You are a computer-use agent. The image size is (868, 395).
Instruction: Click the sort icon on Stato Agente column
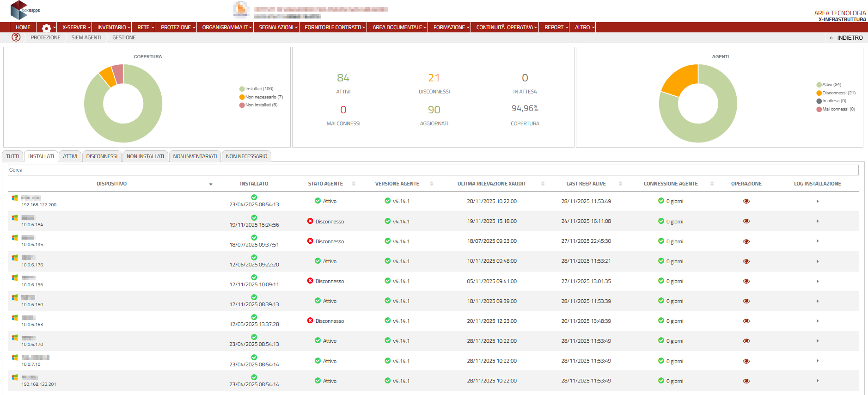tap(354, 184)
